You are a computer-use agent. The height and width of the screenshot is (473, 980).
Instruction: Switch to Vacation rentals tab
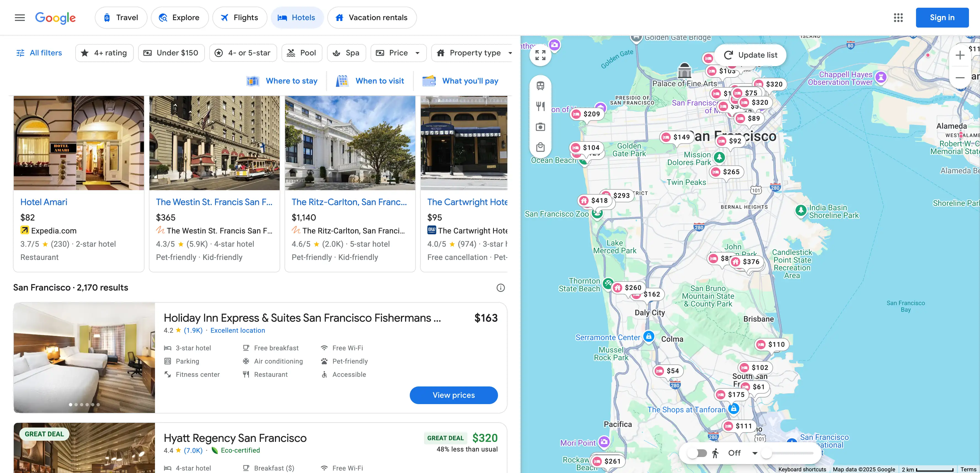click(372, 17)
